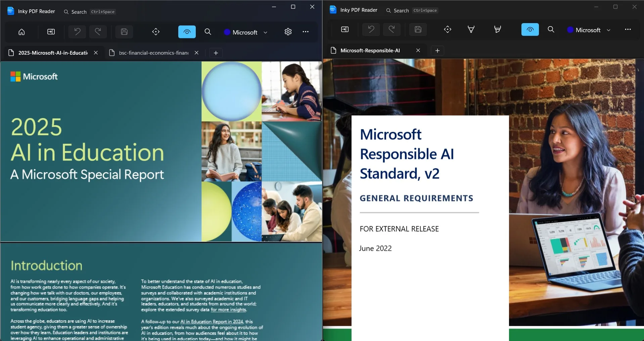Open Microsoft theme dropdown in right window

(589, 30)
